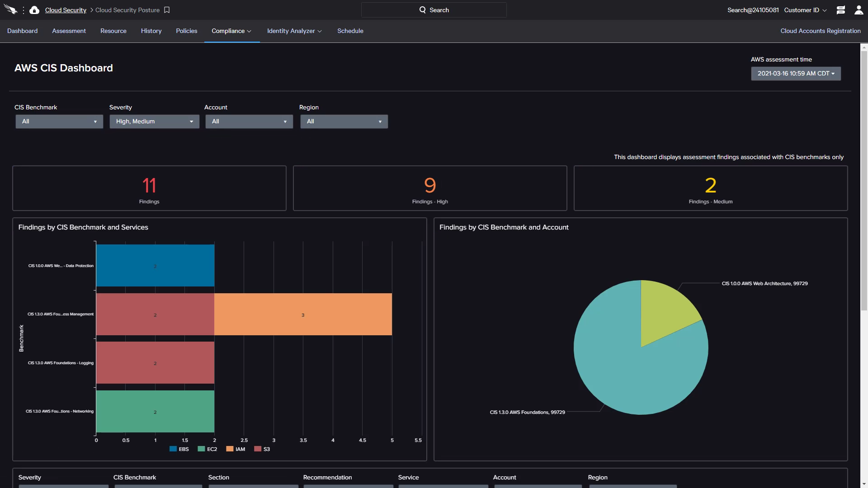Screen dimensions: 868x488
Task: Click the S3 bar in Logging row
Action: click(x=155, y=363)
